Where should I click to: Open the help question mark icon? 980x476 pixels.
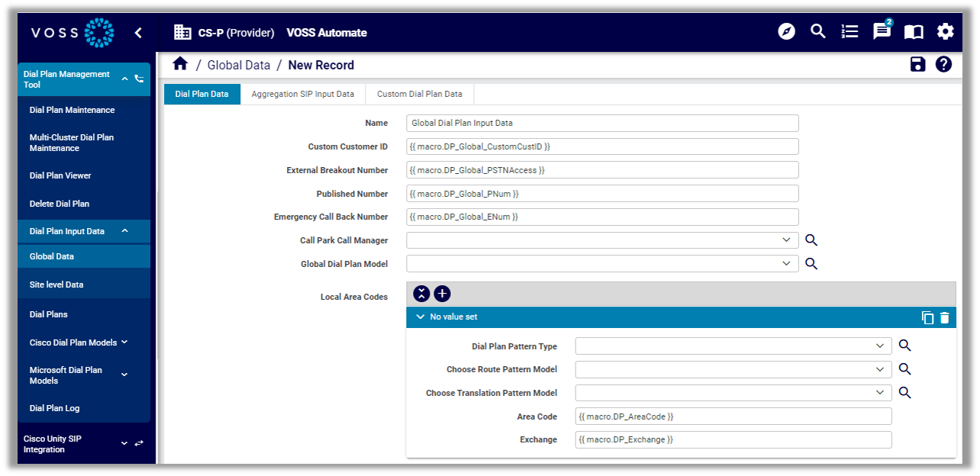[944, 64]
